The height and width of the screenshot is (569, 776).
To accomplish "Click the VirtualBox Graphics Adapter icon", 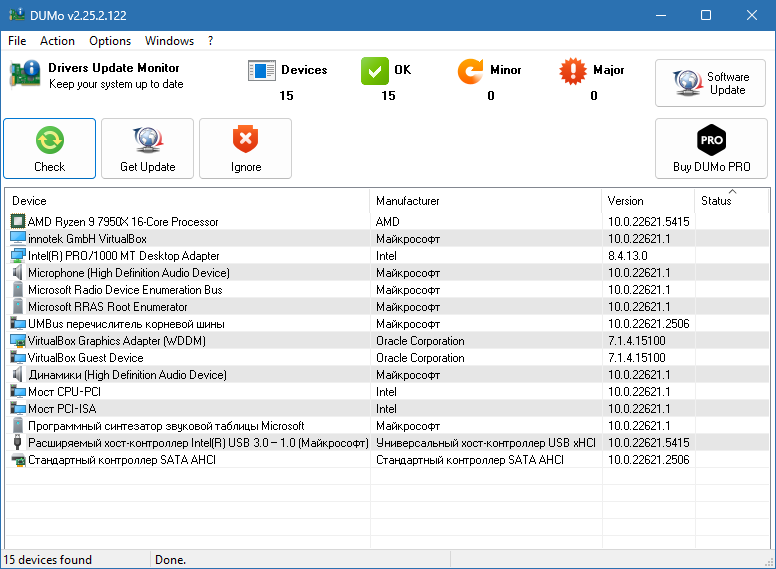I will click(x=18, y=340).
